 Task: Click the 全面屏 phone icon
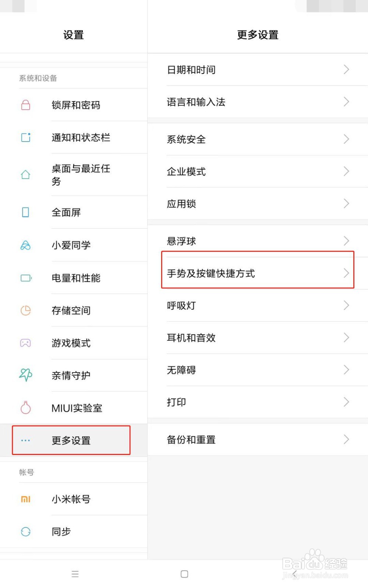coord(25,212)
